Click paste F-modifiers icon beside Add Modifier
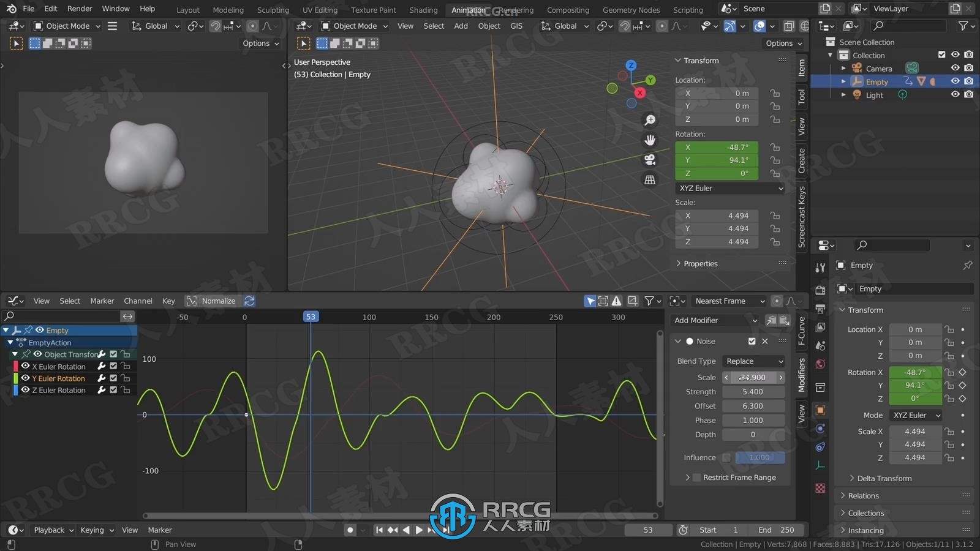The image size is (980, 551). pos(784,320)
